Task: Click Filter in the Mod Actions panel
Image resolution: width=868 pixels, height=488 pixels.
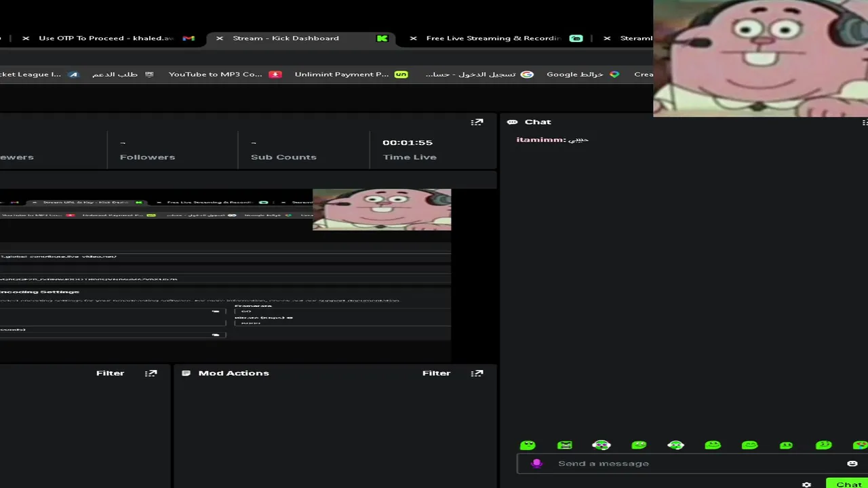Action: [x=436, y=373]
